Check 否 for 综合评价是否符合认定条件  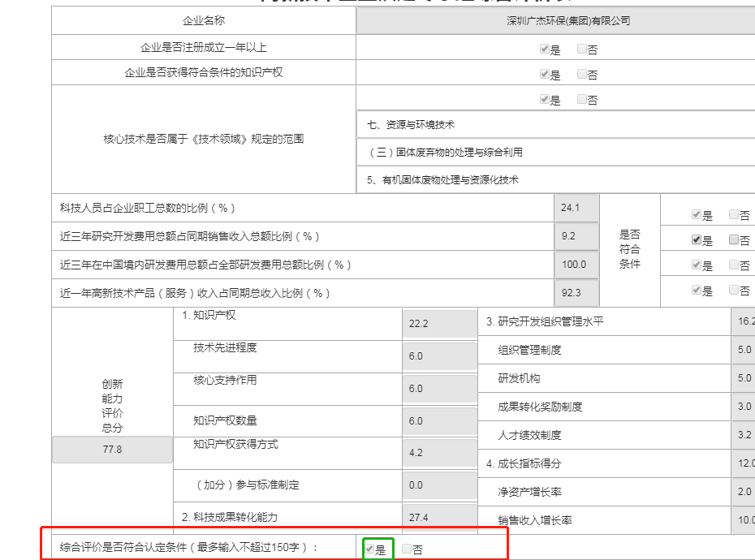point(406,549)
